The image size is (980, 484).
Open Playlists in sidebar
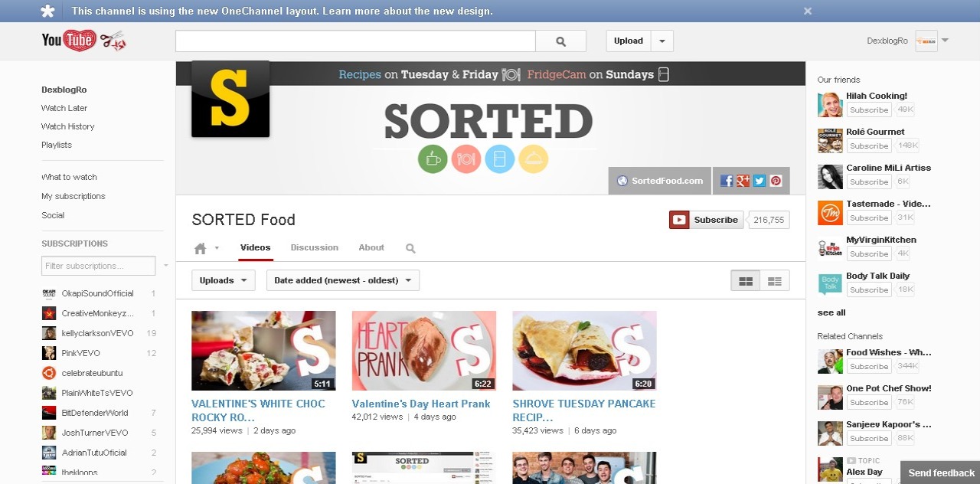click(x=57, y=145)
